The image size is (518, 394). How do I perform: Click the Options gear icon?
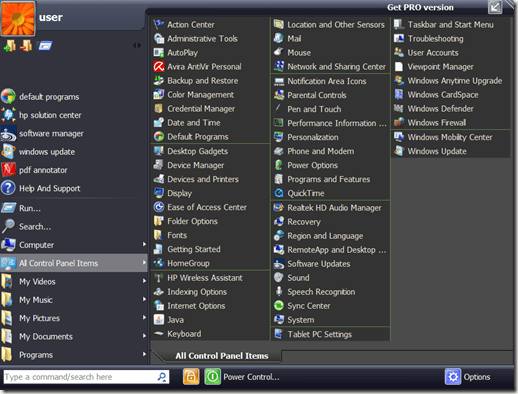453,377
